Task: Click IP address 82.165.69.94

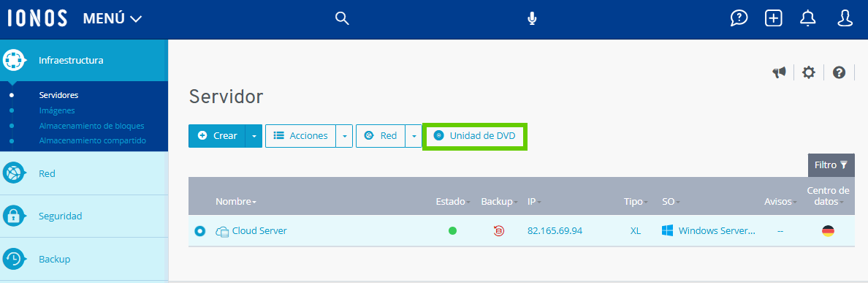Action: [555, 231]
